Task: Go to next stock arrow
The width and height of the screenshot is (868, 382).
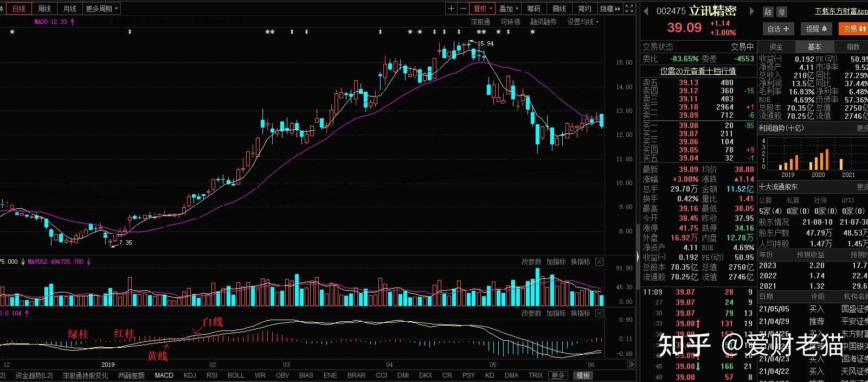Action: tap(751, 11)
